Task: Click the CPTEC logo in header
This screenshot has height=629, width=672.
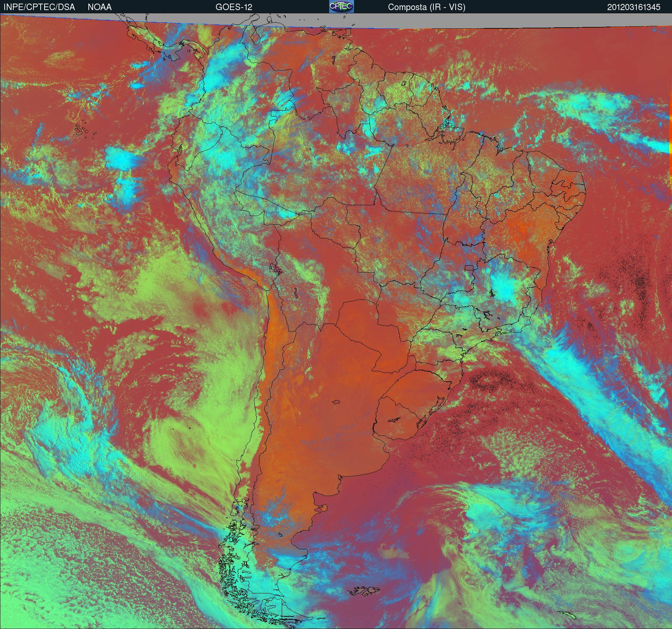Action: tap(341, 6)
